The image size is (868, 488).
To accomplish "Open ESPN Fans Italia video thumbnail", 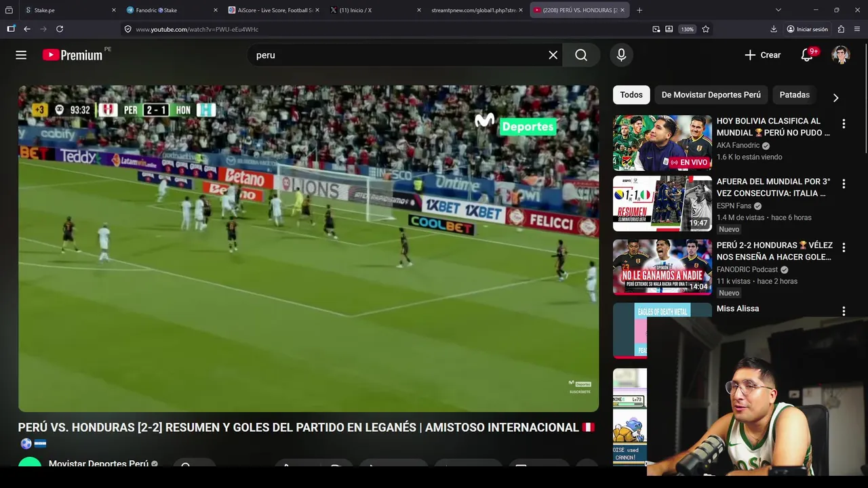I will 663,204.
